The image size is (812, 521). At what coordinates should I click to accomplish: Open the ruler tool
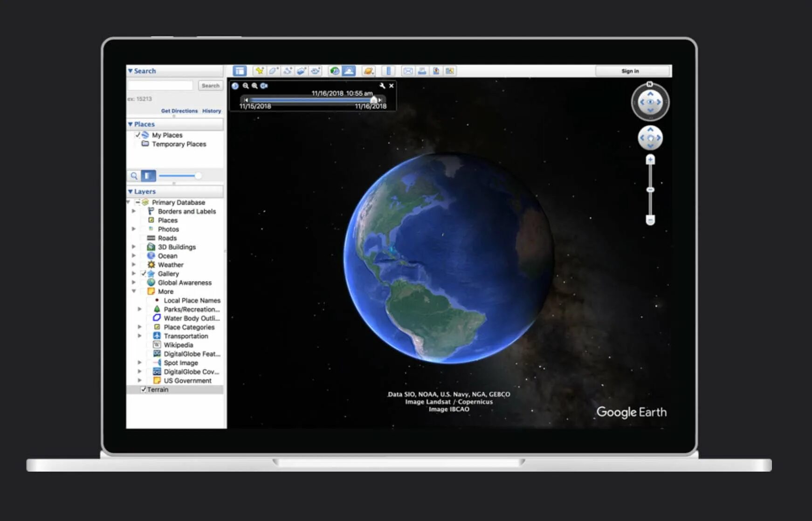tap(388, 71)
